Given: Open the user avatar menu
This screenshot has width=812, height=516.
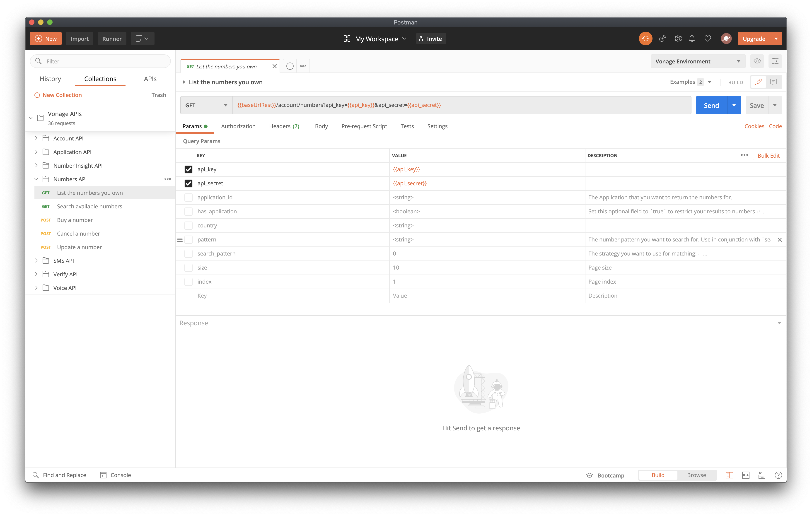Looking at the screenshot, I should tap(726, 39).
